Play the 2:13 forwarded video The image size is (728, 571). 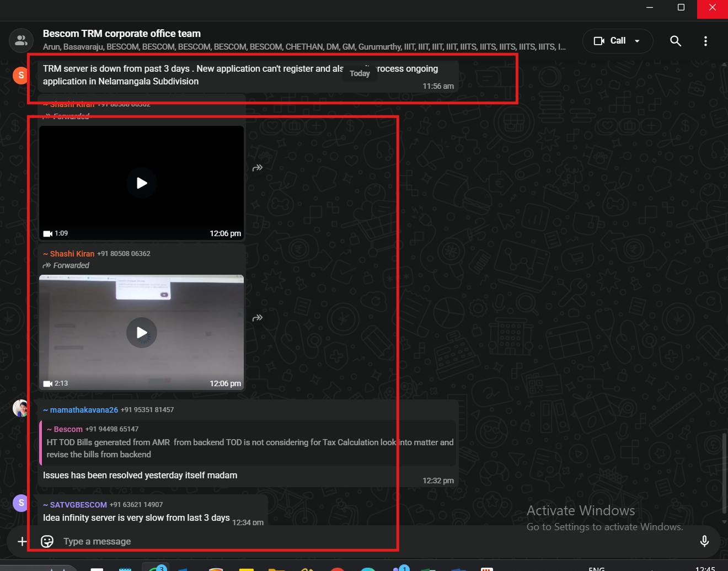point(142,333)
